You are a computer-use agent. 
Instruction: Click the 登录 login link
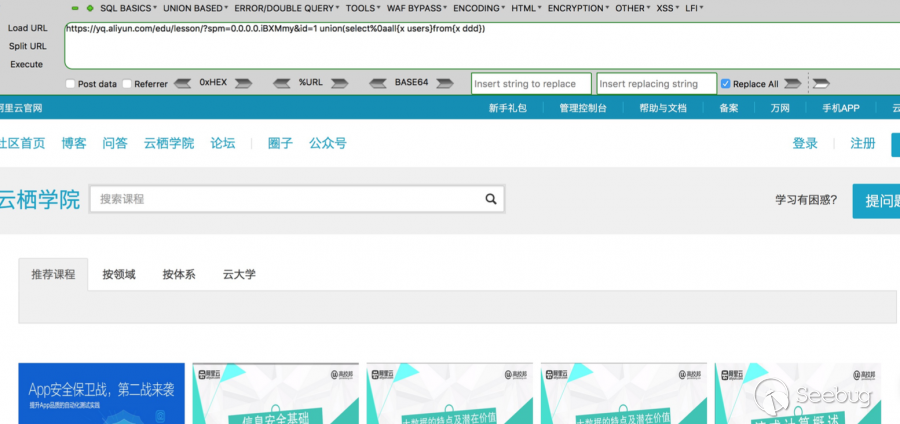(805, 143)
